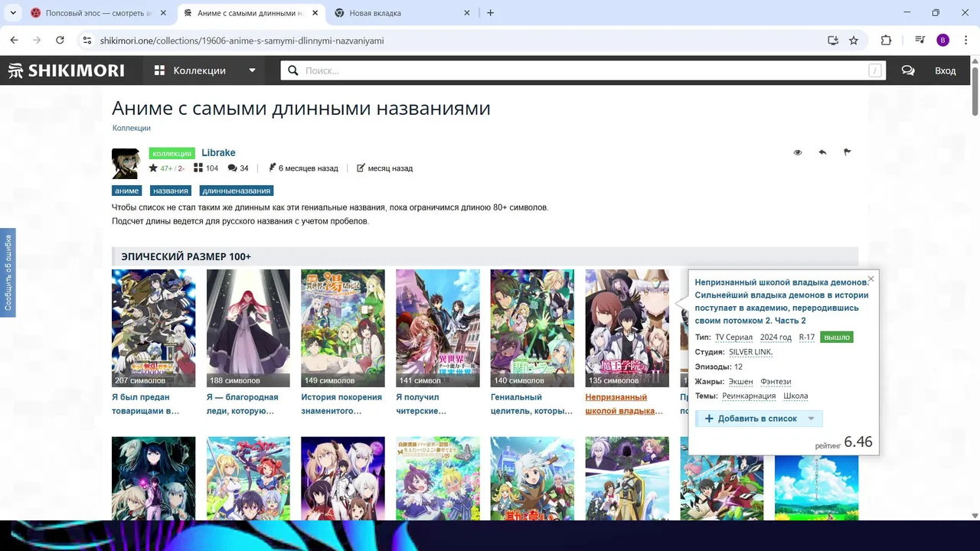Image resolution: width=980 pixels, height=551 pixels.
Task: Open forum chat bubbles icon
Action: [908, 70]
